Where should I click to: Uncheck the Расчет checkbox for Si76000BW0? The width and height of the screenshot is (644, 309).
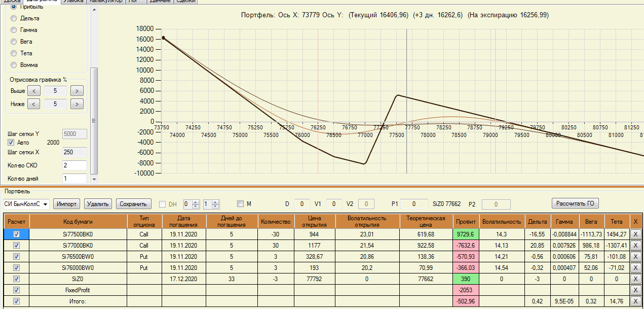pos(17,268)
